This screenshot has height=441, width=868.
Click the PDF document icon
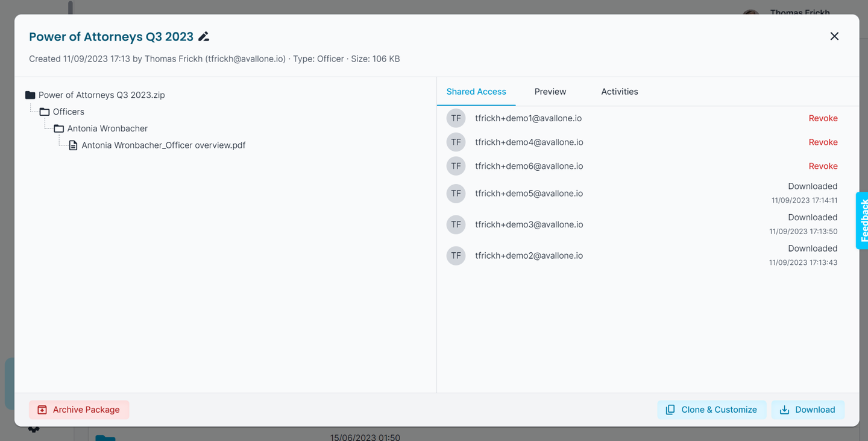pyautogui.click(x=73, y=145)
